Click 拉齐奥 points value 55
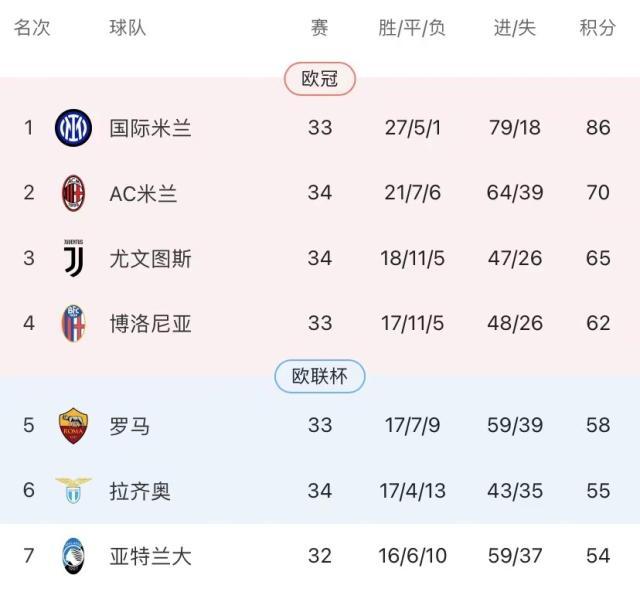 point(597,490)
